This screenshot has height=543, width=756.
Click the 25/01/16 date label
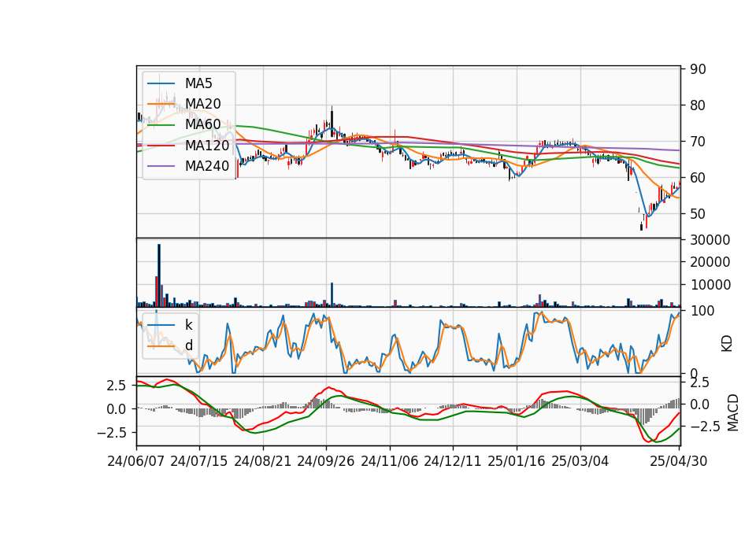point(517,461)
